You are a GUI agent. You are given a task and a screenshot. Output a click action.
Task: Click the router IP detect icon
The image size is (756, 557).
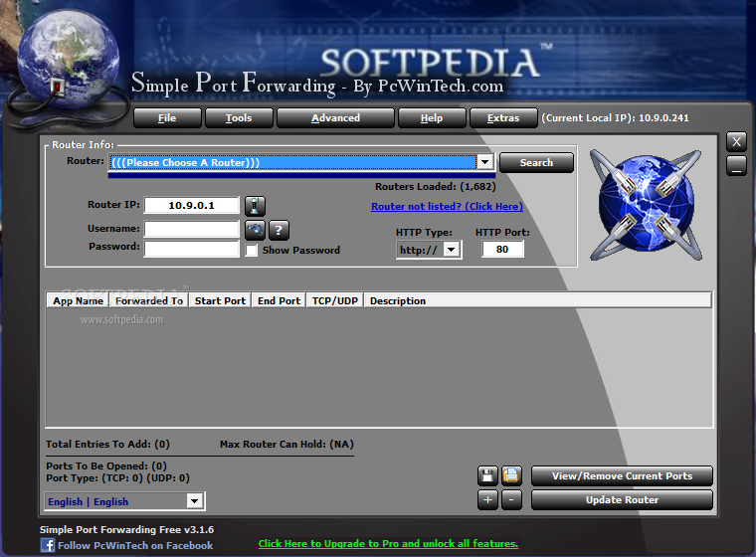[x=255, y=206]
